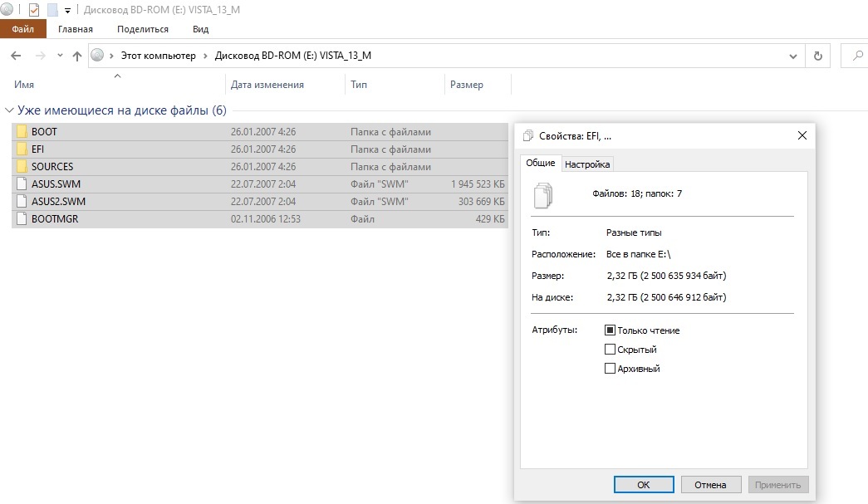Select the SOURCES folder icon
The height and width of the screenshot is (504, 868).
(22, 166)
